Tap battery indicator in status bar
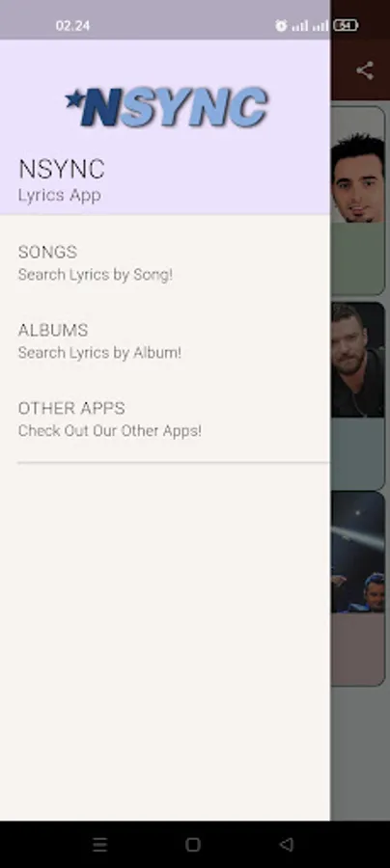390x868 pixels. click(x=346, y=25)
